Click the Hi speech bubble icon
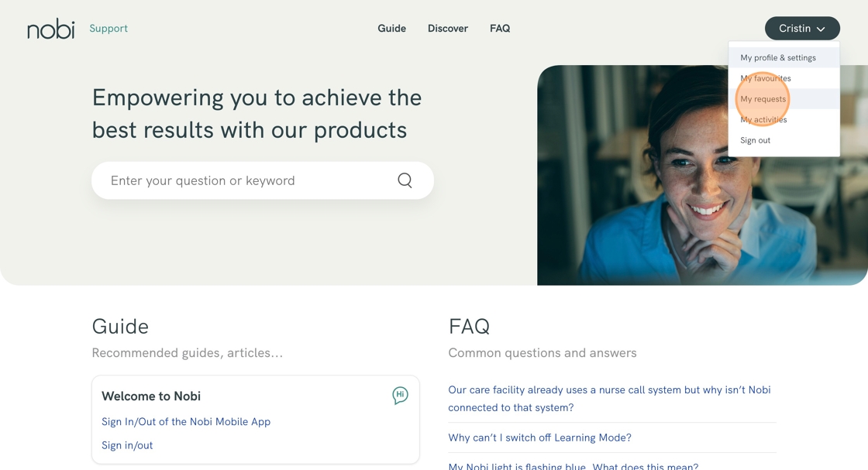Viewport: 868px width, 470px height. click(400, 396)
